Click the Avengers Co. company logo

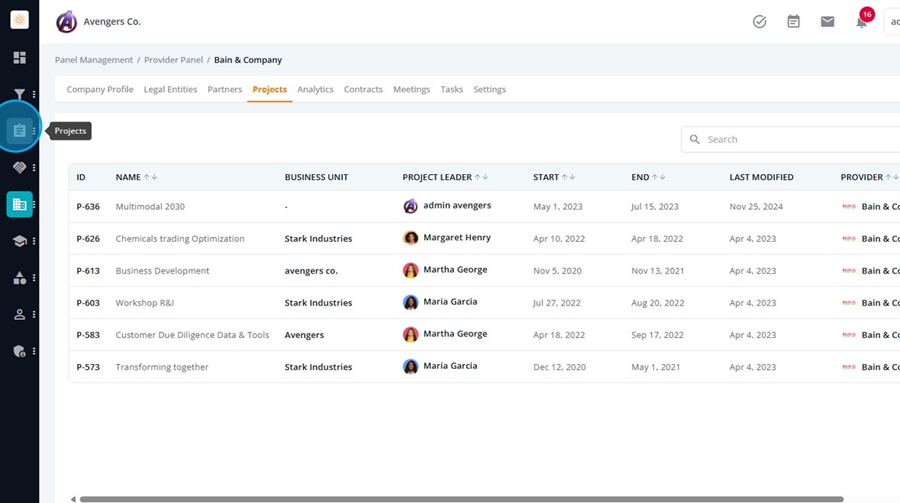point(67,22)
